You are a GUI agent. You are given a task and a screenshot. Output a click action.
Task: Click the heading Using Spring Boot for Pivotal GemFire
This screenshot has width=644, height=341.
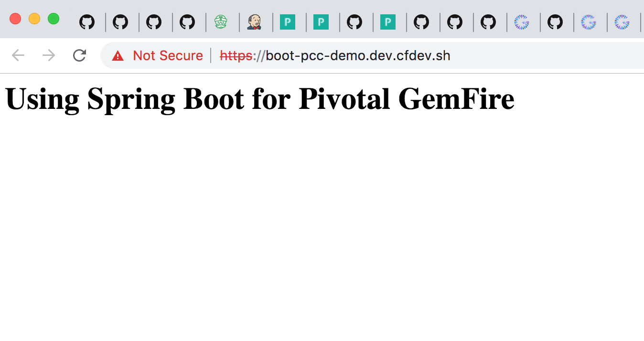pyautogui.click(x=259, y=99)
